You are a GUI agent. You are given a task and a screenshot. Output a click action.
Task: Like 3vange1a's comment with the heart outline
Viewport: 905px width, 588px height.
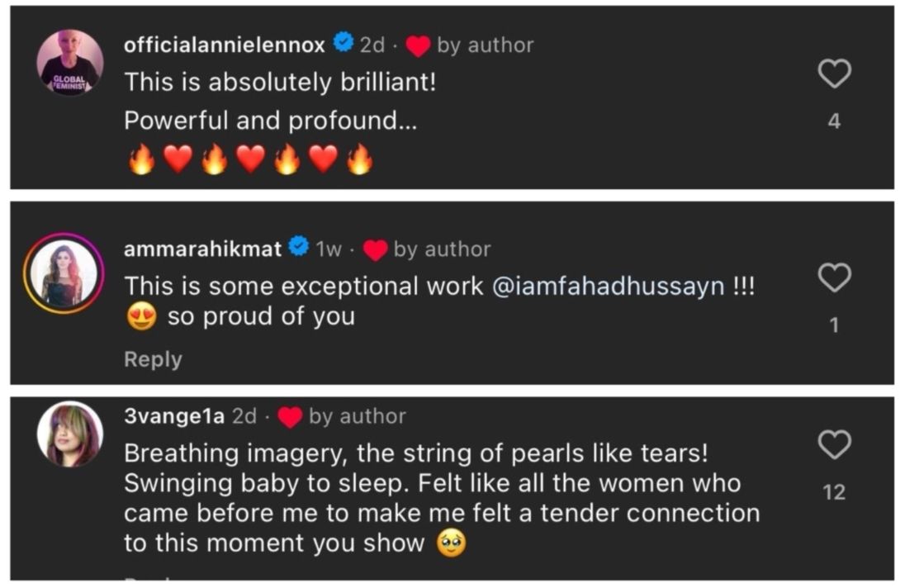point(834,445)
